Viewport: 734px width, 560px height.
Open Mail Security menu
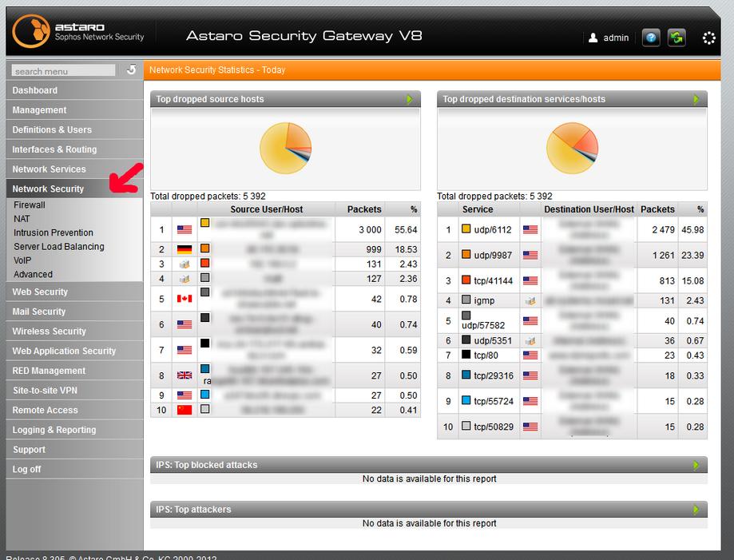coord(74,312)
